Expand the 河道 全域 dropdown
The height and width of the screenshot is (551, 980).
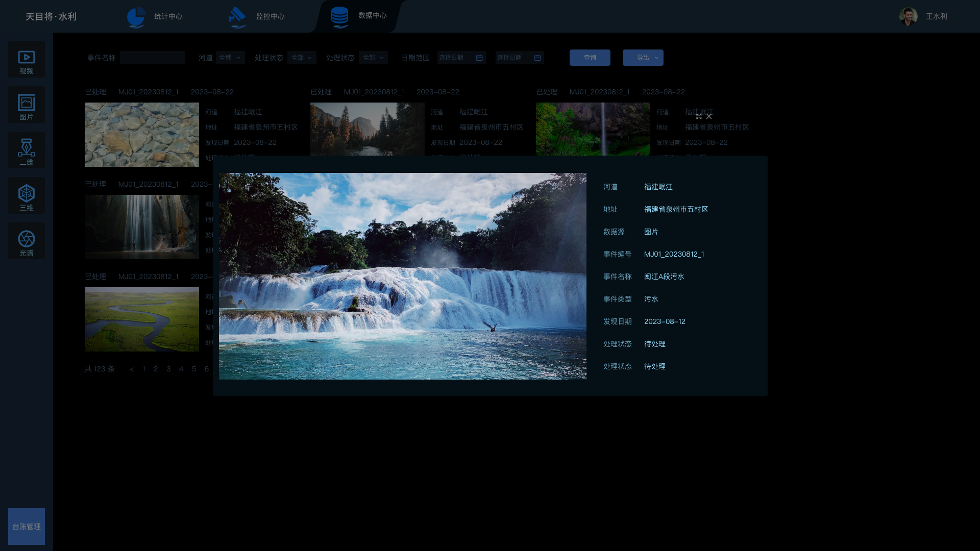[x=230, y=58]
